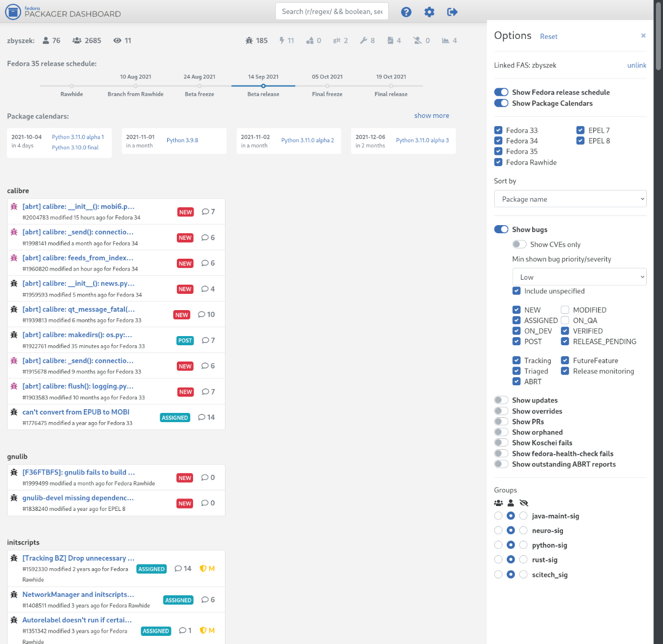This screenshot has height=644, width=663.
Task: Check the ON_QA status checkbox
Action: (x=565, y=320)
